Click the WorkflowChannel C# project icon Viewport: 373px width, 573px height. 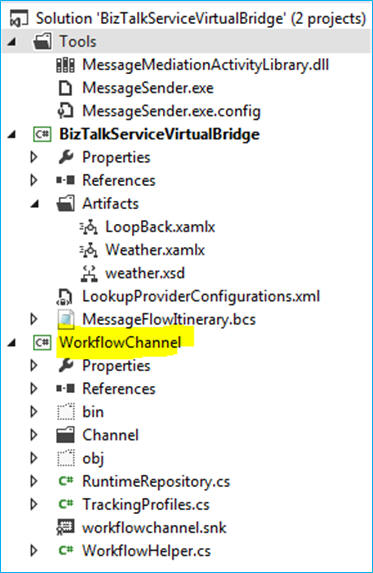tap(42, 343)
